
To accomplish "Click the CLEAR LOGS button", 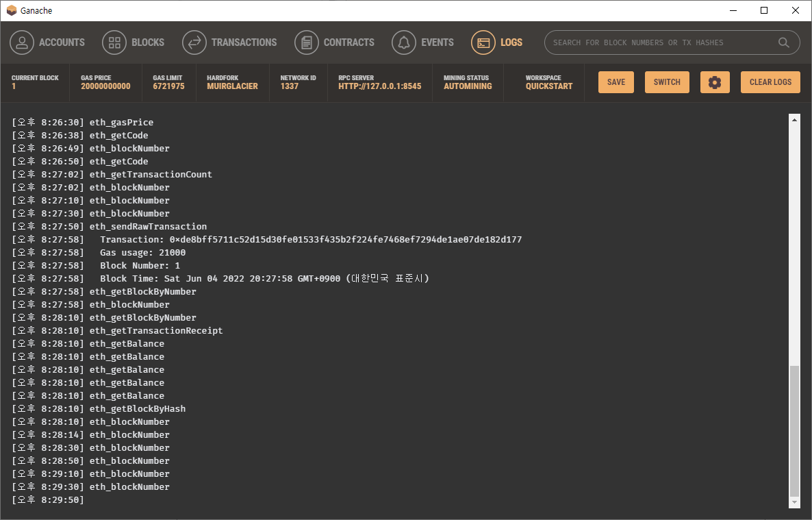I will [770, 82].
